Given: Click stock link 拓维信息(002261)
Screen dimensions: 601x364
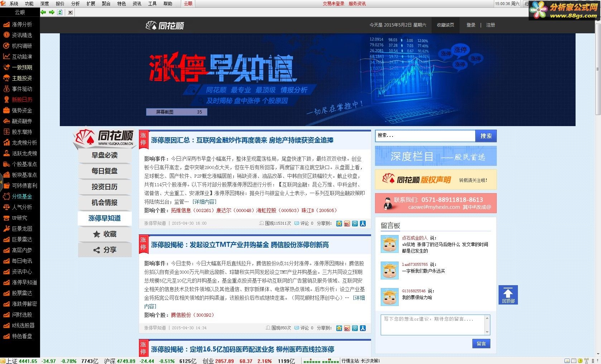Looking at the screenshot, I should 192,210.
